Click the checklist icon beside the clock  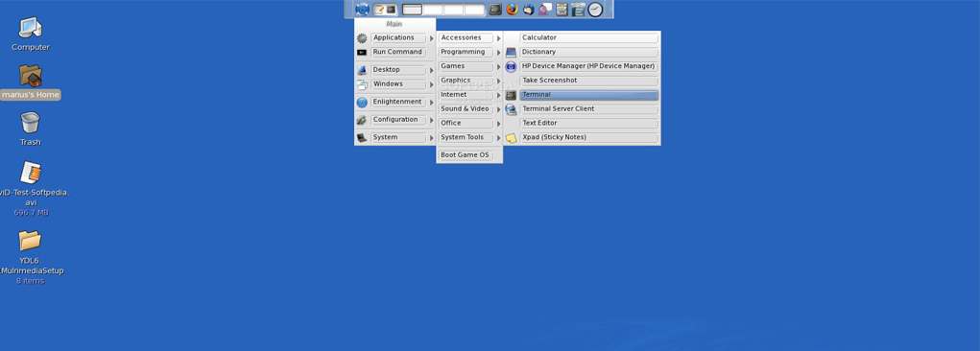[578, 10]
